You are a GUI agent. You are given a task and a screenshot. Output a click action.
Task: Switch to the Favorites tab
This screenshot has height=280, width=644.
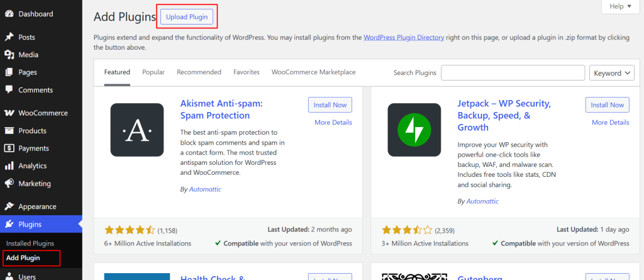tap(247, 72)
